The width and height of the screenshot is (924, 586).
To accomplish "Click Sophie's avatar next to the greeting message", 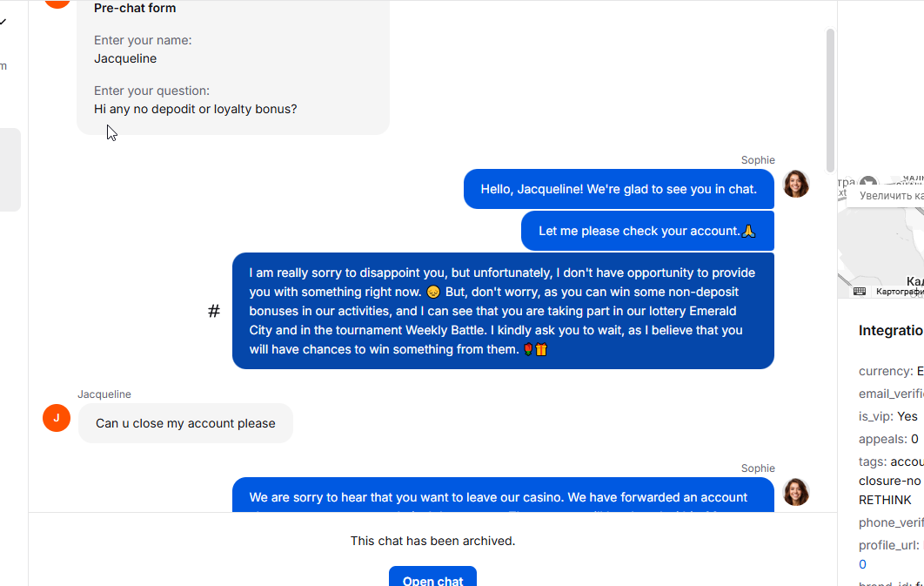I will pos(796,184).
